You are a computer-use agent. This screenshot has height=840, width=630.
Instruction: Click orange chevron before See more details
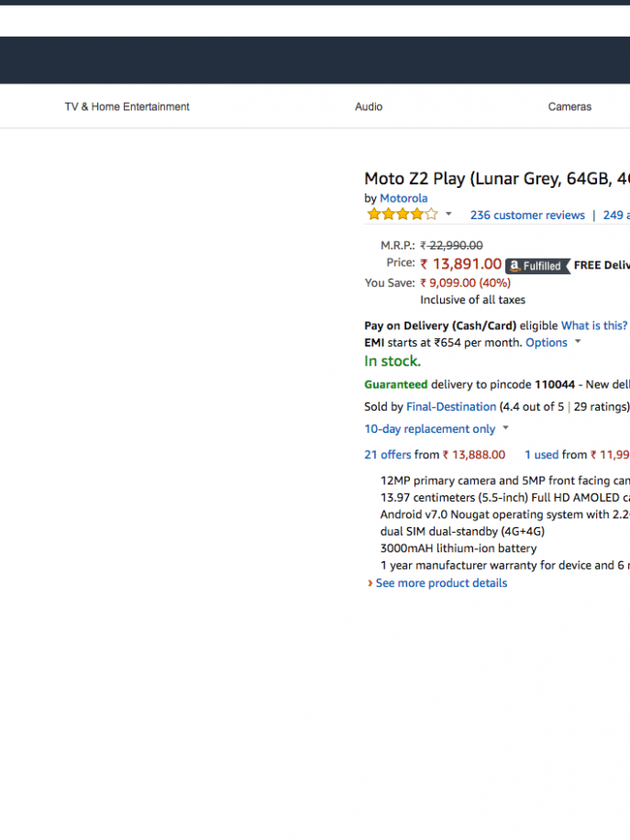pos(370,583)
